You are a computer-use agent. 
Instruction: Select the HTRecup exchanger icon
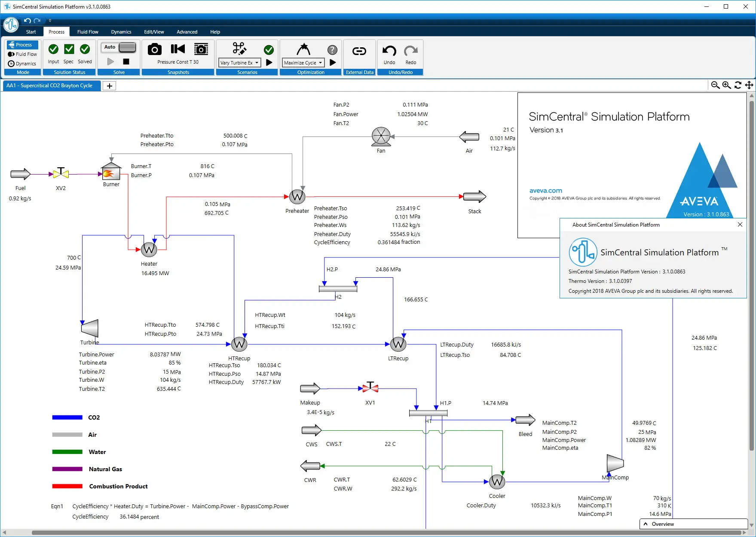(239, 344)
